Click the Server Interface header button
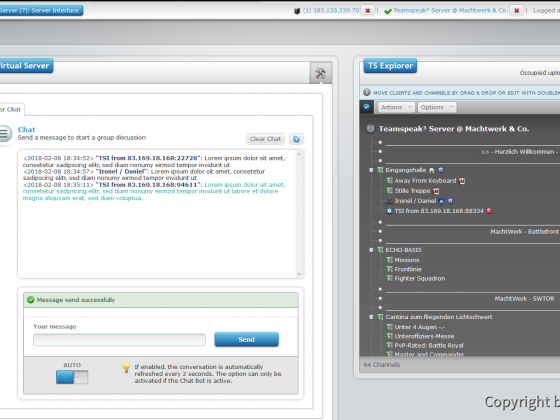Screen dimensions: 560x420 click(x=41, y=10)
